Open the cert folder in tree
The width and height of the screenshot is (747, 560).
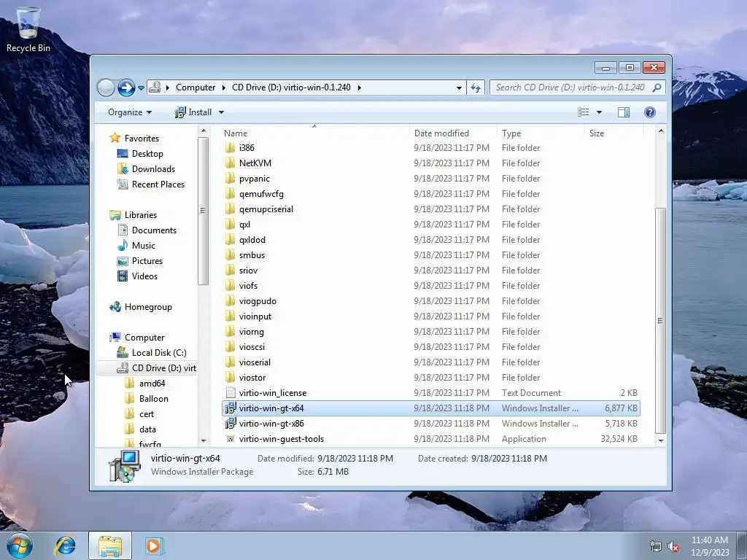pos(139,414)
